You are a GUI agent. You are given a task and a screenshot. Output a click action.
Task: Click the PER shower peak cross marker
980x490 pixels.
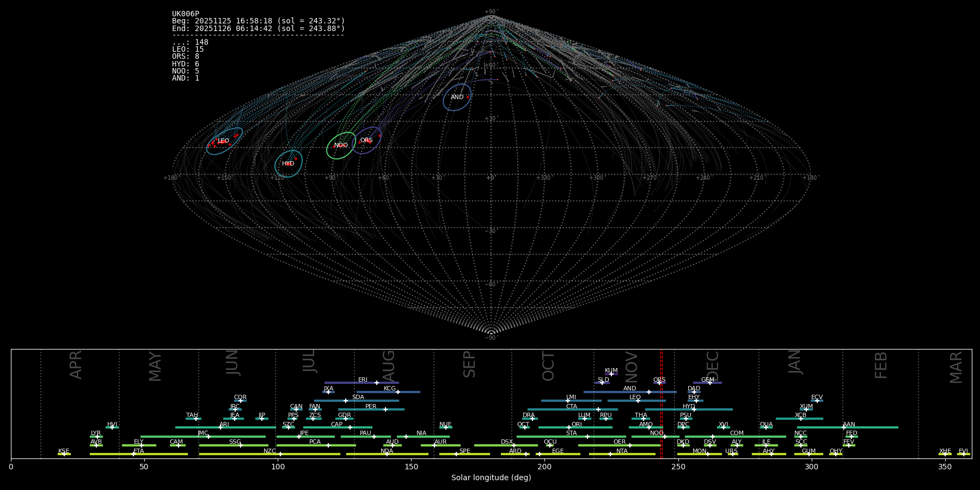385,409
